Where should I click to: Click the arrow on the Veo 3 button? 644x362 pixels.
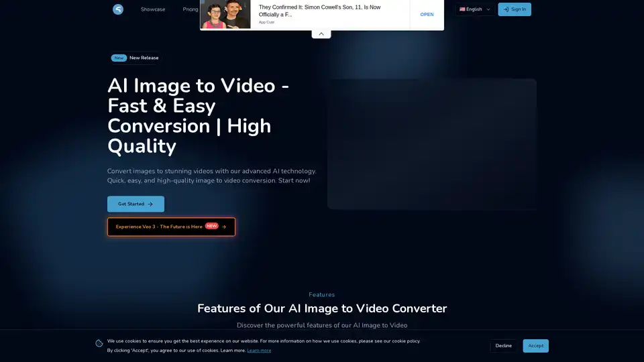pyautogui.click(x=224, y=227)
